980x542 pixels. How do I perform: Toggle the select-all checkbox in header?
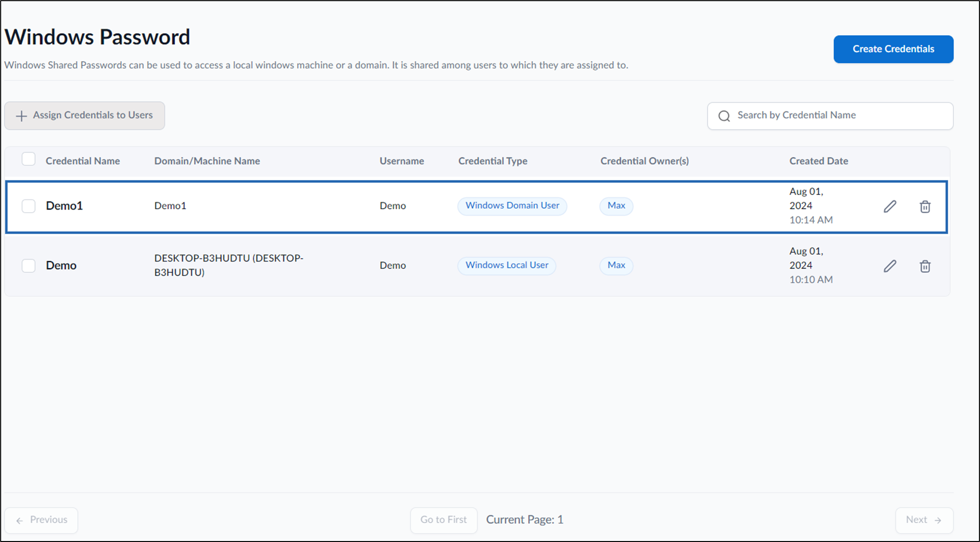pos(28,159)
